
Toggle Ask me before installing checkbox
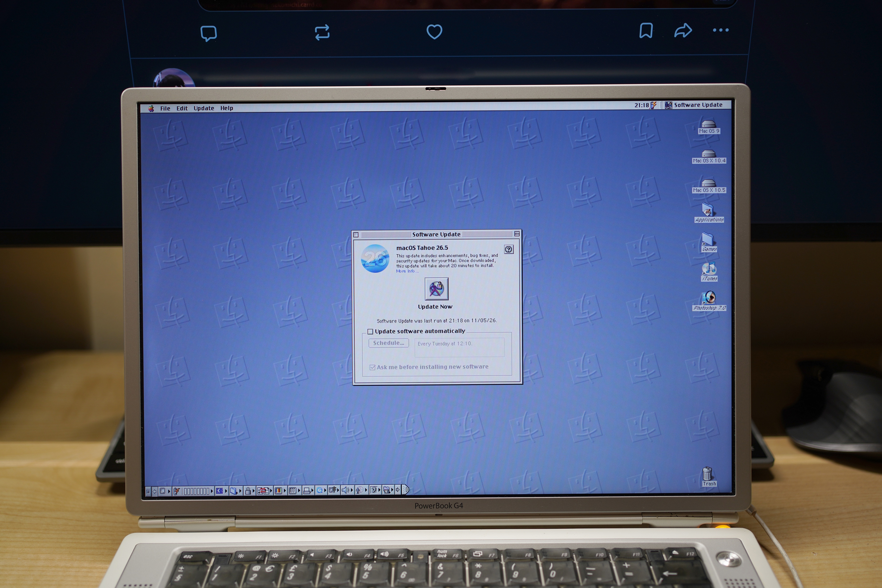pos(372,368)
